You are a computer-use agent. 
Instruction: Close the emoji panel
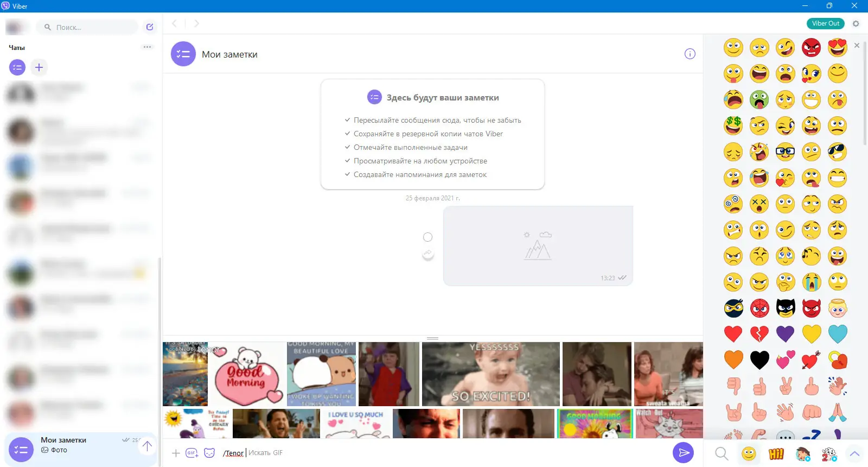857,45
